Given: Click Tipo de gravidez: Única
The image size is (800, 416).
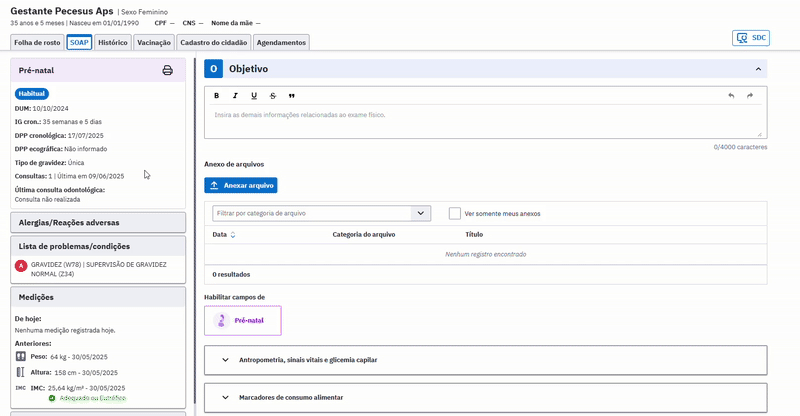Looking at the screenshot, I should (x=49, y=163).
